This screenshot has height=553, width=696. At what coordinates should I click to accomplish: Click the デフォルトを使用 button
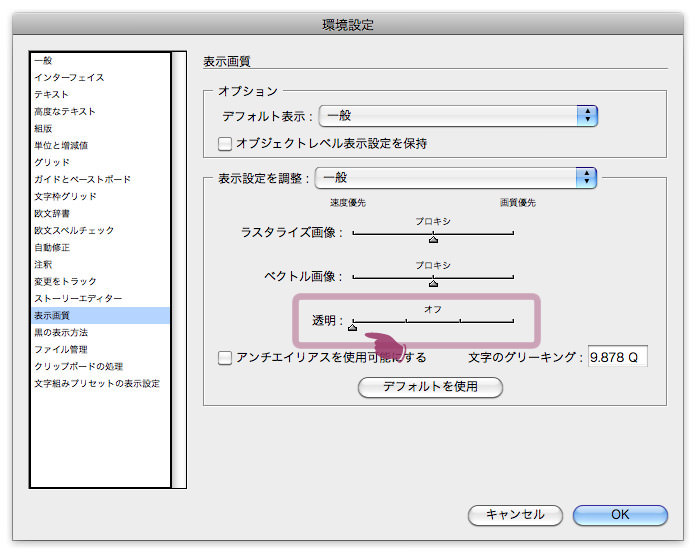(430, 387)
